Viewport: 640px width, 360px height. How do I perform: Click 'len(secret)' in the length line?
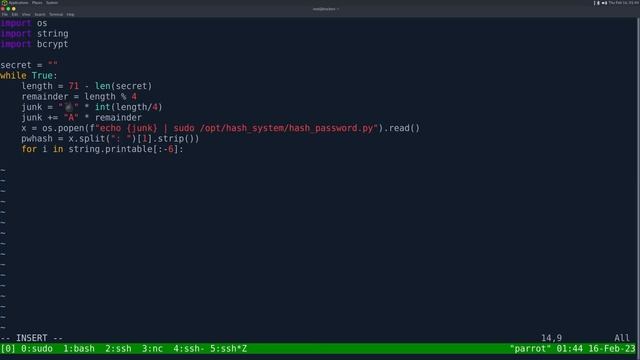click(x=123, y=86)
